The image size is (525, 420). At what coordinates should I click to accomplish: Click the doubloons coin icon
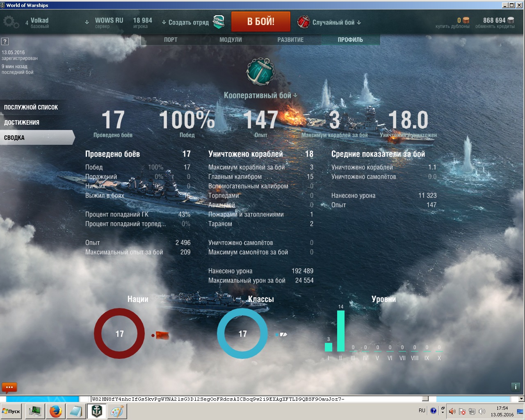(466, 20)
